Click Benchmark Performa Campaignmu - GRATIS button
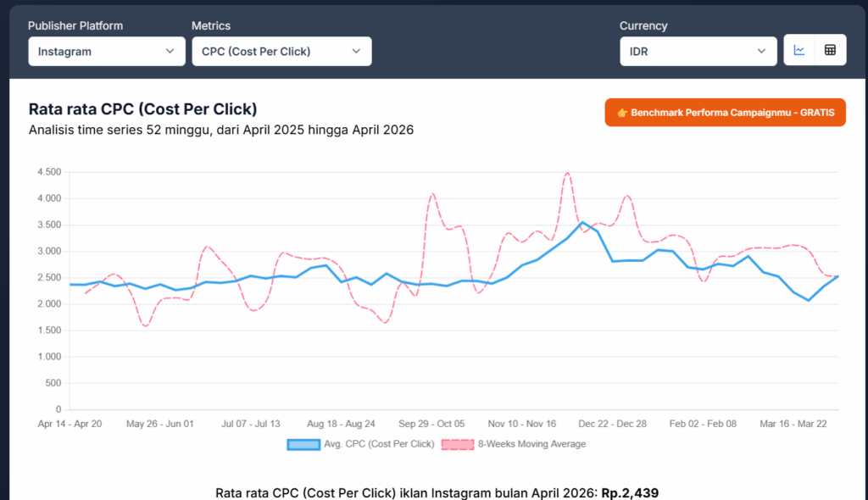 [725, 112]
